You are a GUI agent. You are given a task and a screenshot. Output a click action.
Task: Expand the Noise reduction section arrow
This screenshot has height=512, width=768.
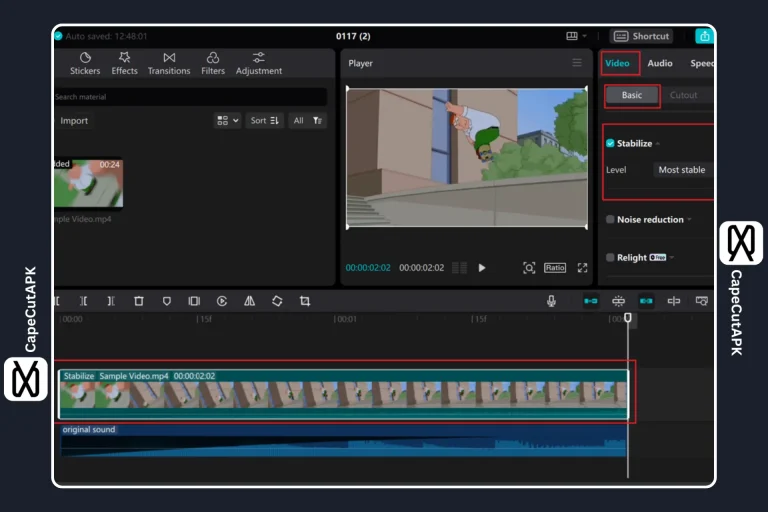tap(689, 219)
